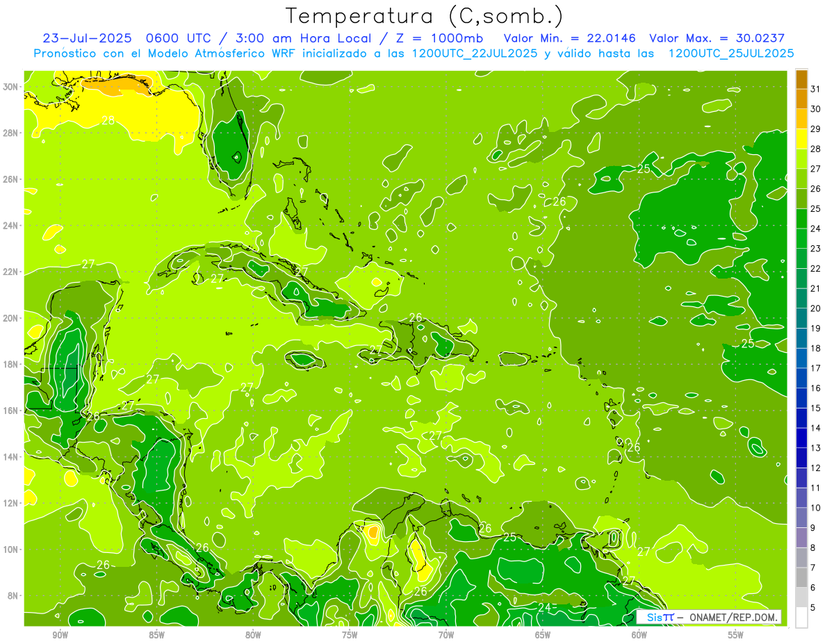The width and height of the screenshot is (834, 644).
Task: Click the "75W" longitude axis label
Action: [350, 636]
